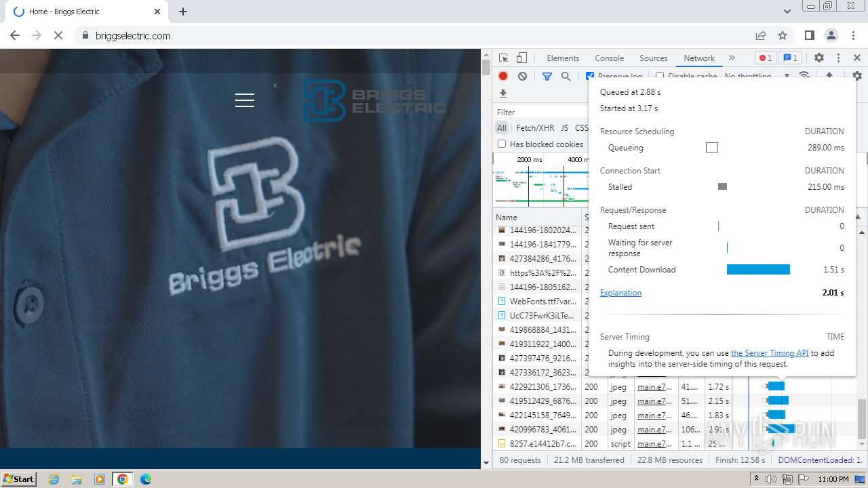Switch to the Sources tab
The image size is (868, 488).
point(654,58)
